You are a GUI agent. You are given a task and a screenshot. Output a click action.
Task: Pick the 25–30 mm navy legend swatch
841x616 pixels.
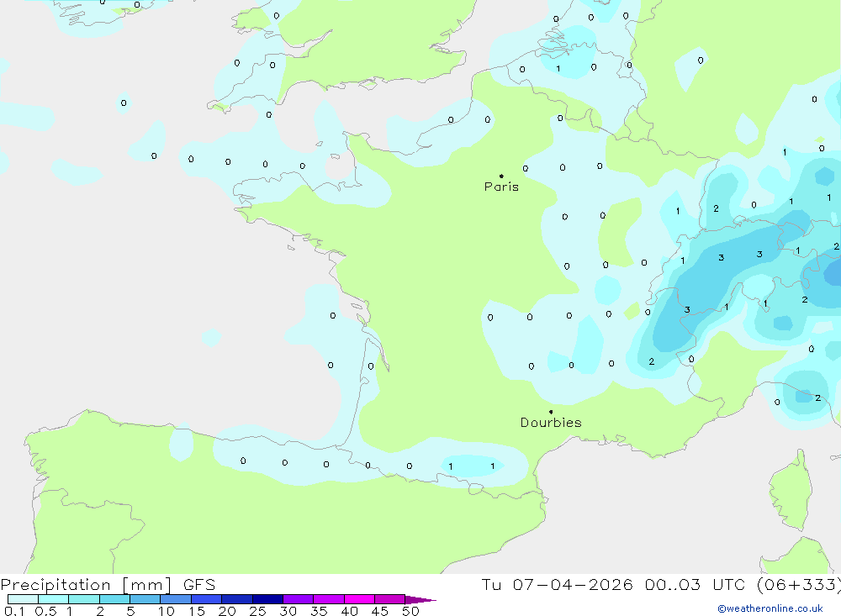pyautogui.click(x=267, y=599)
